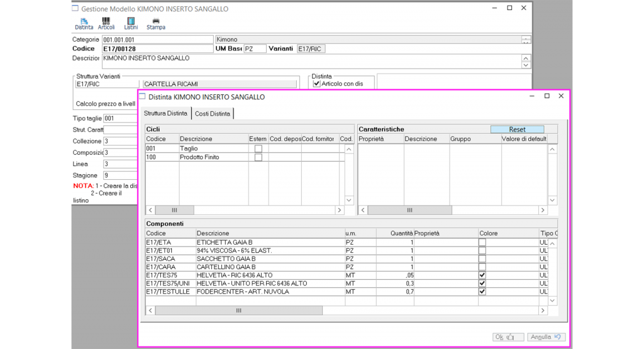
Task: Click Cicli horizontal scroll-right arrow
Action: click(x=339, y=210)
